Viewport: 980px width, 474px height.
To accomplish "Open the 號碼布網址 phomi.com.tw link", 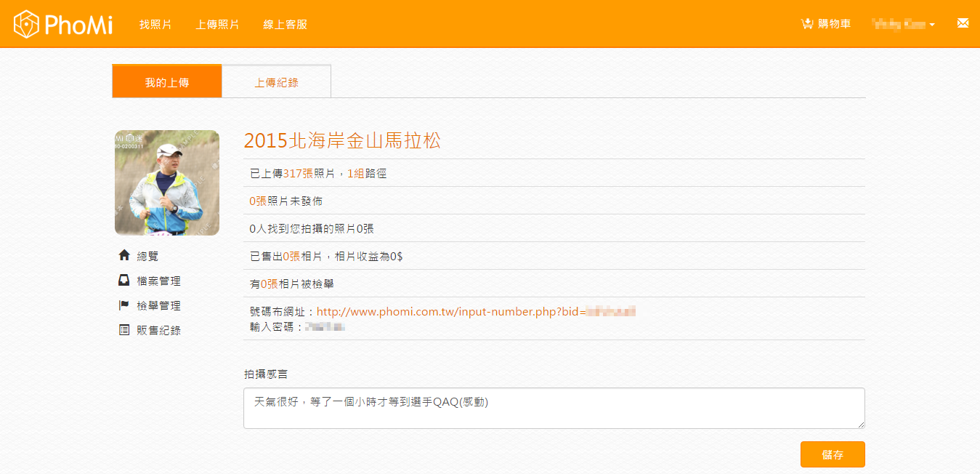I will pyautogui.click(x=477, y=312).
